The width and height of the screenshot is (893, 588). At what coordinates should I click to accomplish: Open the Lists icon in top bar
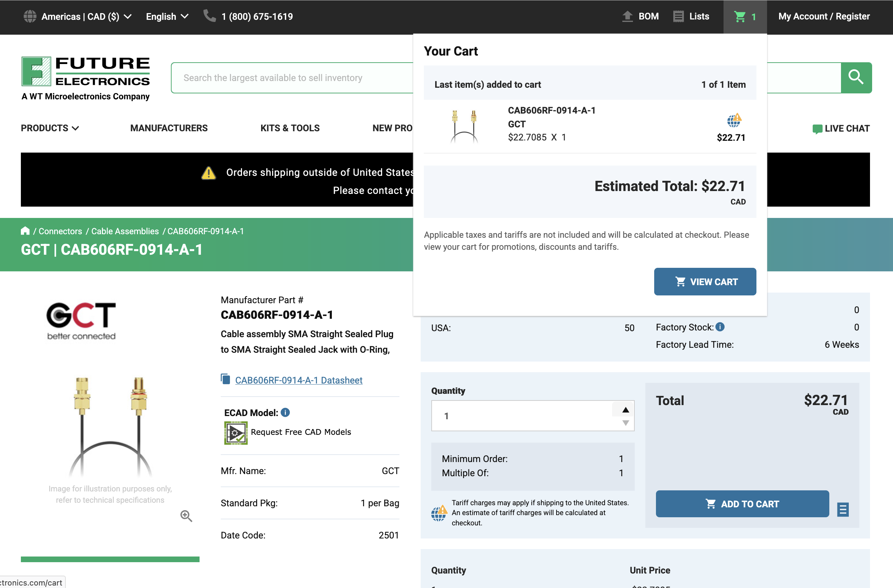tap(678, 17)
